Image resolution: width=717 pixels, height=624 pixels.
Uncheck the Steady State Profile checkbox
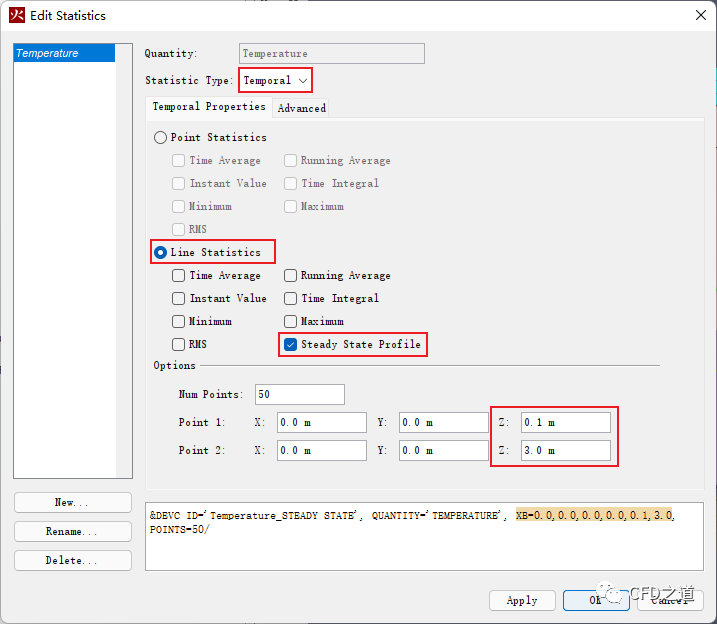click(x=290, y=344)
